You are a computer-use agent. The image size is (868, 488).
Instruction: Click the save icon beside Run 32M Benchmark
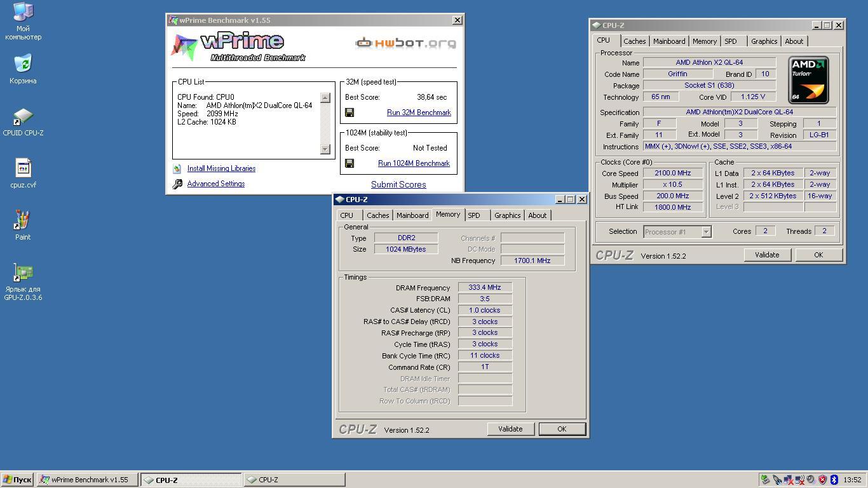(x=349, y=112)
